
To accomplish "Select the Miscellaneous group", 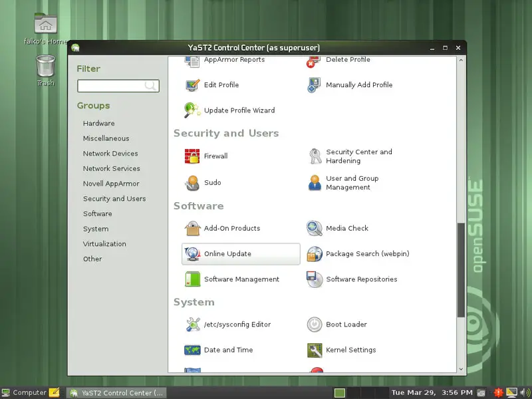I will pos(106,138).
